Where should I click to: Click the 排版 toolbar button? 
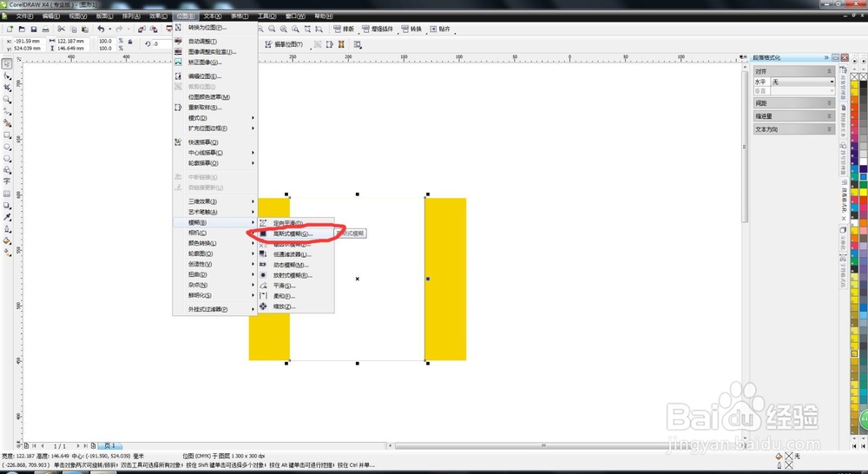[x=344, y=29]
